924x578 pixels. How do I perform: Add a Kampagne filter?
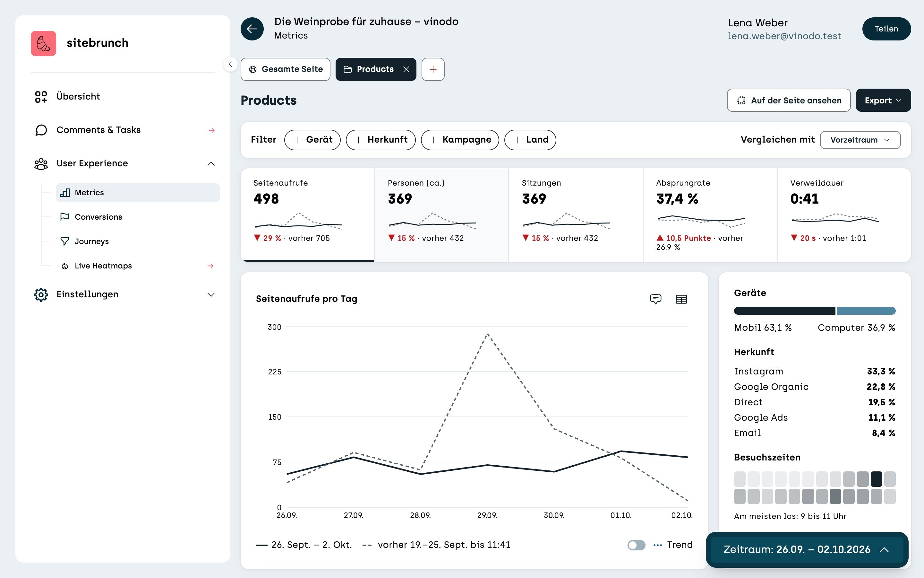(460, 140)
